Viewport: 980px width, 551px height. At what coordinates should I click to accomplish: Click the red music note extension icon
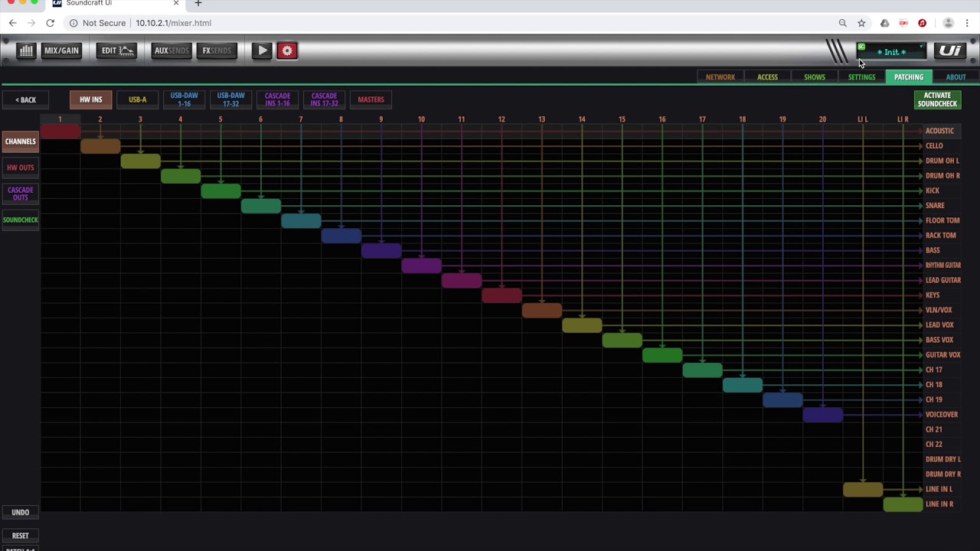(x=922, y=23)
